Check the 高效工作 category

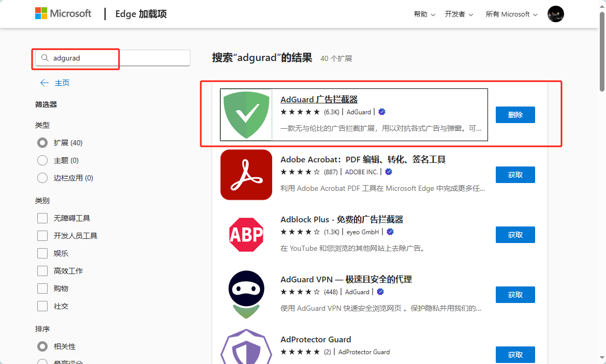coord(42,271)
